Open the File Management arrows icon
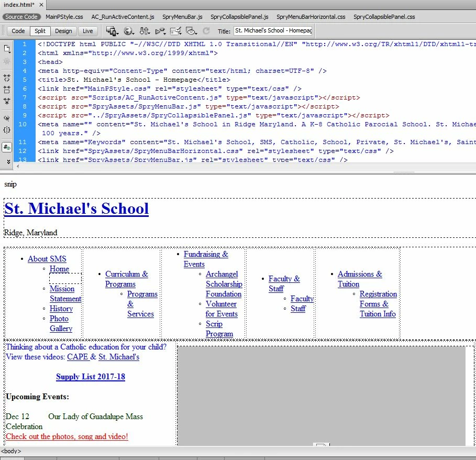This screenshot has height=460, width=476. [145, 31]
